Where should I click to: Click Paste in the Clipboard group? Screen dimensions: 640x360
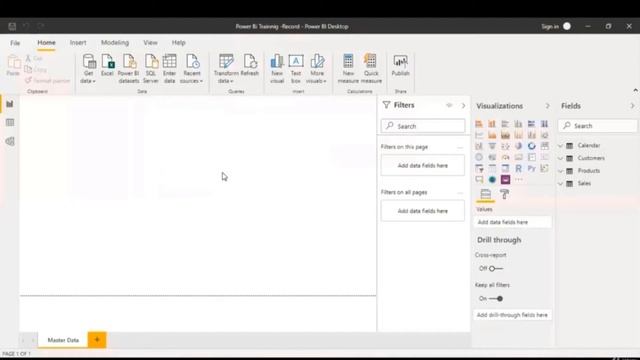coord(13,66)
